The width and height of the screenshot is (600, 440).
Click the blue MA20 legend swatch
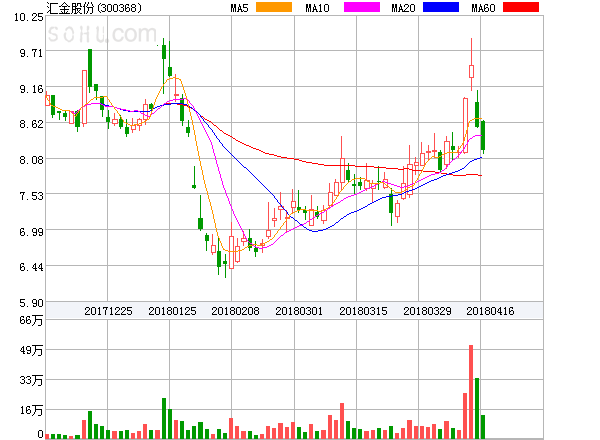coord(441,7)
